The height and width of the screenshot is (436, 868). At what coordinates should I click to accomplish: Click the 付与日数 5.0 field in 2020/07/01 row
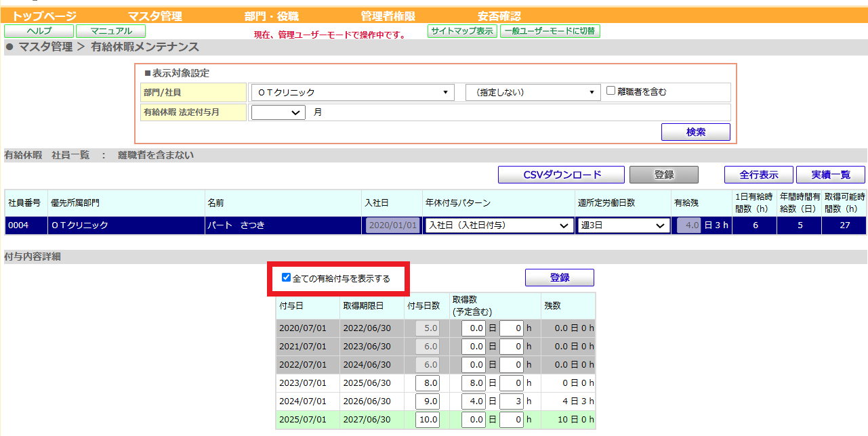pyautogui.click(x=428, y=328)
